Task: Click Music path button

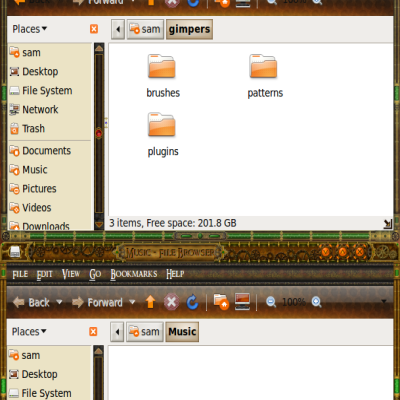Action: click(182, 332)
